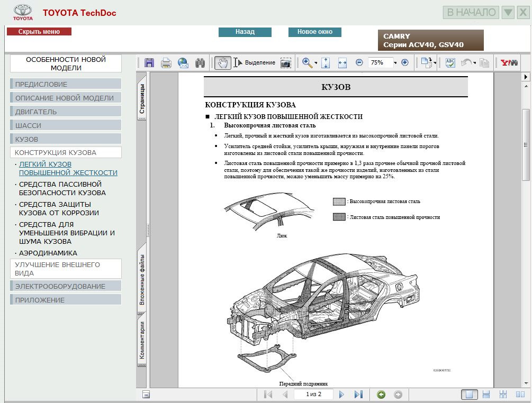Click the Fit Width icon
This screenshot has width=532, height=403.
tap(342, 62)
